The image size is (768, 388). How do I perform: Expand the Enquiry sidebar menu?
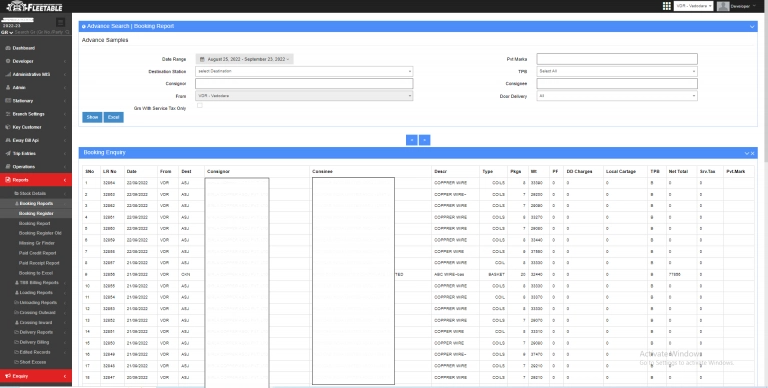(36, 376)
